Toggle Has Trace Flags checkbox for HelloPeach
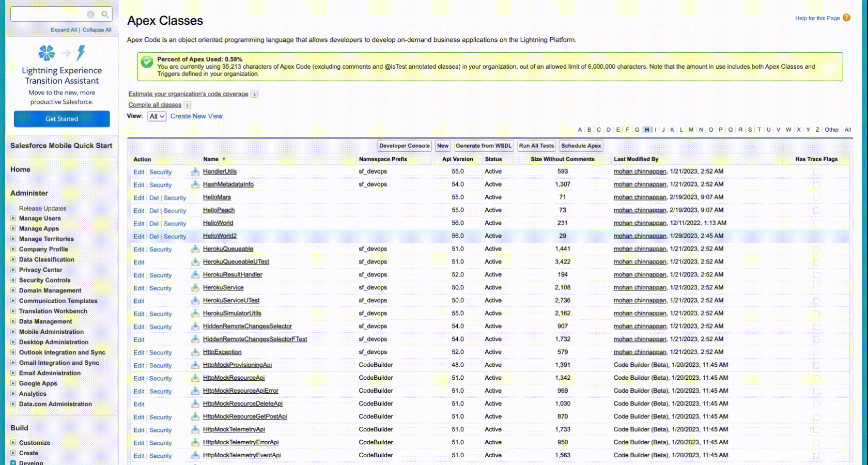Image resolution: width=868 pixels, height=465 pixels. [x=816, y=210]
